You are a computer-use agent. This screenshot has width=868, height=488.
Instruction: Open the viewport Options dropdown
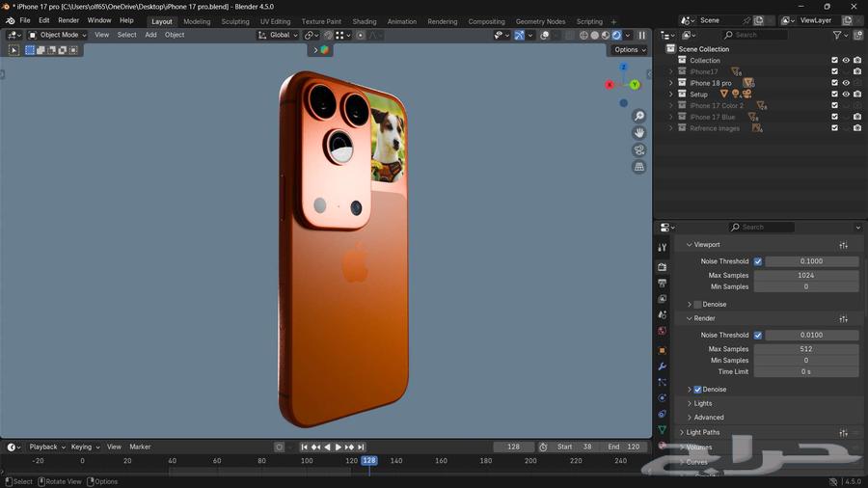(x=630, y=50)
